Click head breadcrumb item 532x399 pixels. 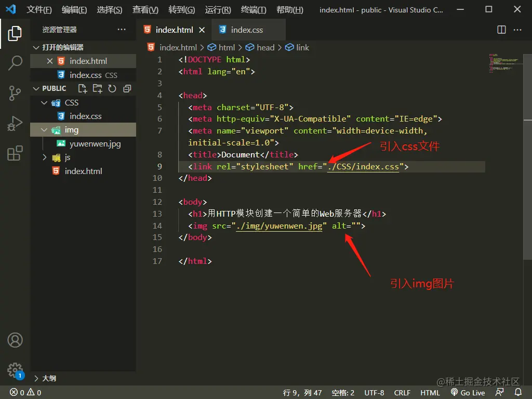tap(260, 47)
